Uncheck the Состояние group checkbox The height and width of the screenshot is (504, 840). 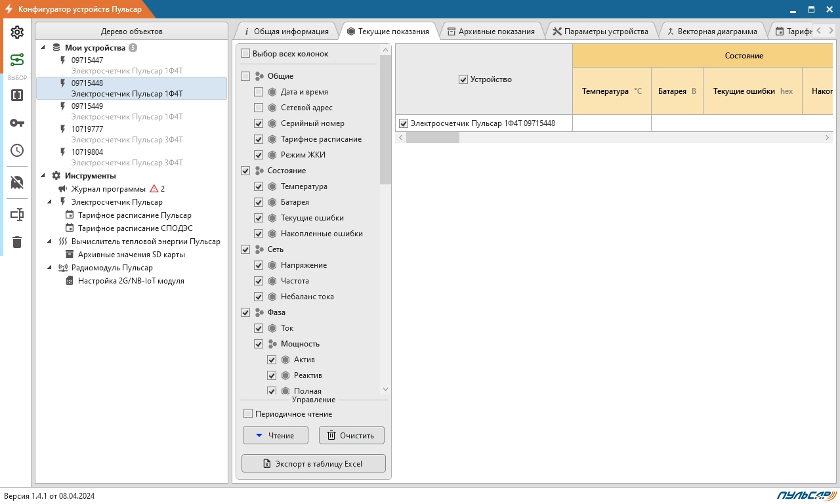(245, 171)
